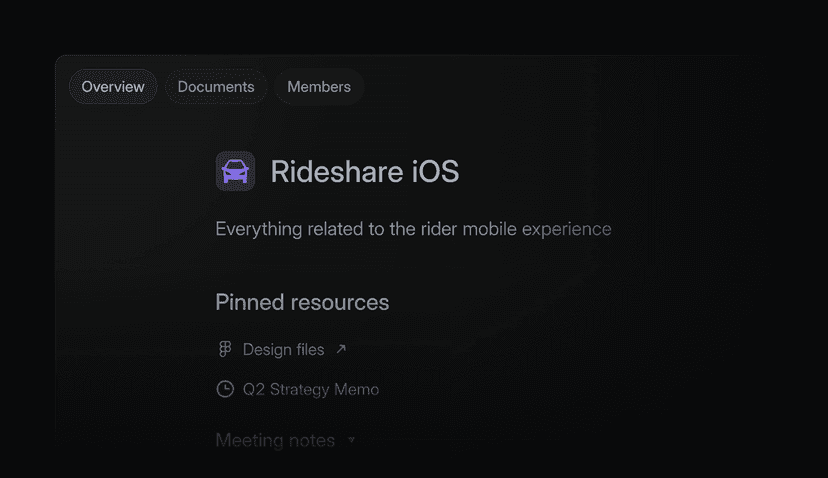
Task: Click the purple car project icon
Action: [x=236, y=171]
